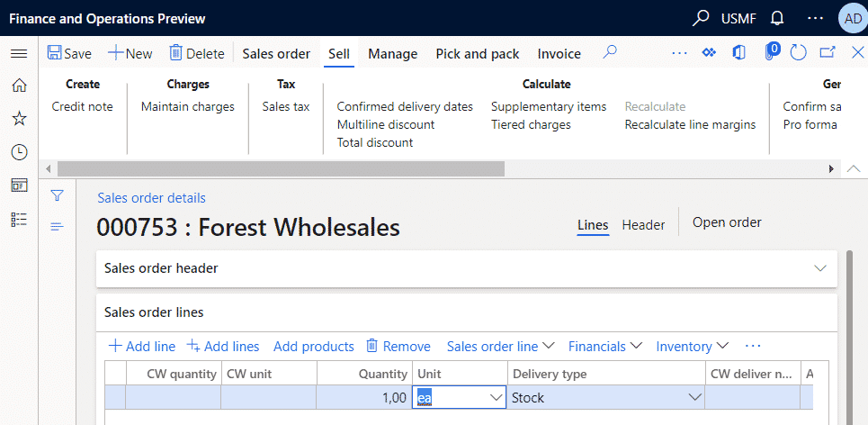
Task: Collapse the Sales order lines section
Action: pyautogui.click(x=466, y=312)
